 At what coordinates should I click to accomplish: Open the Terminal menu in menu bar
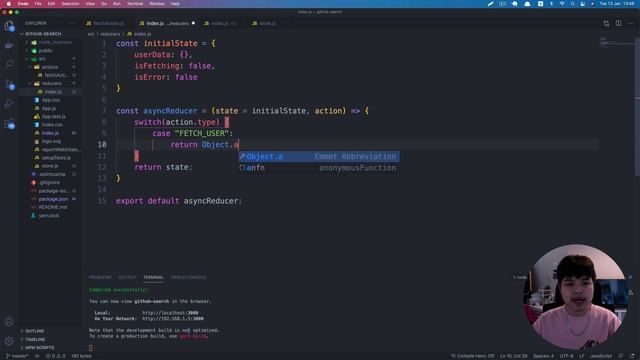pos(135,4)
